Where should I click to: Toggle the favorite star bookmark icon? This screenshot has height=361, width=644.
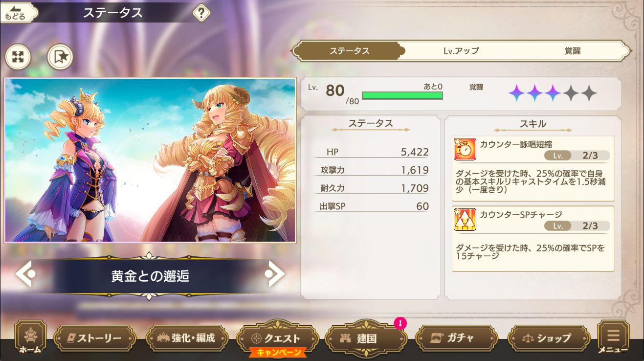coord(60,58)
